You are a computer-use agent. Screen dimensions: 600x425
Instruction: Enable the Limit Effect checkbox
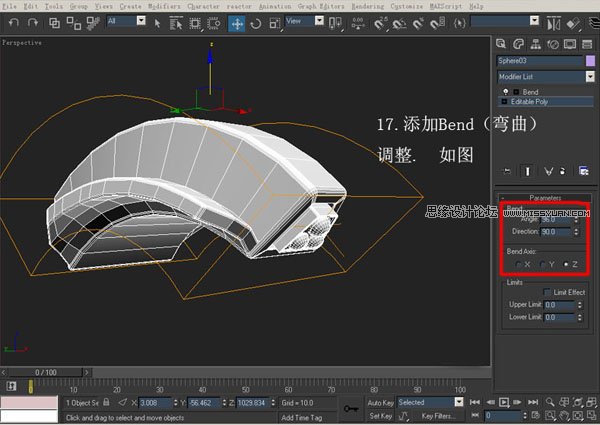[546, 291]
